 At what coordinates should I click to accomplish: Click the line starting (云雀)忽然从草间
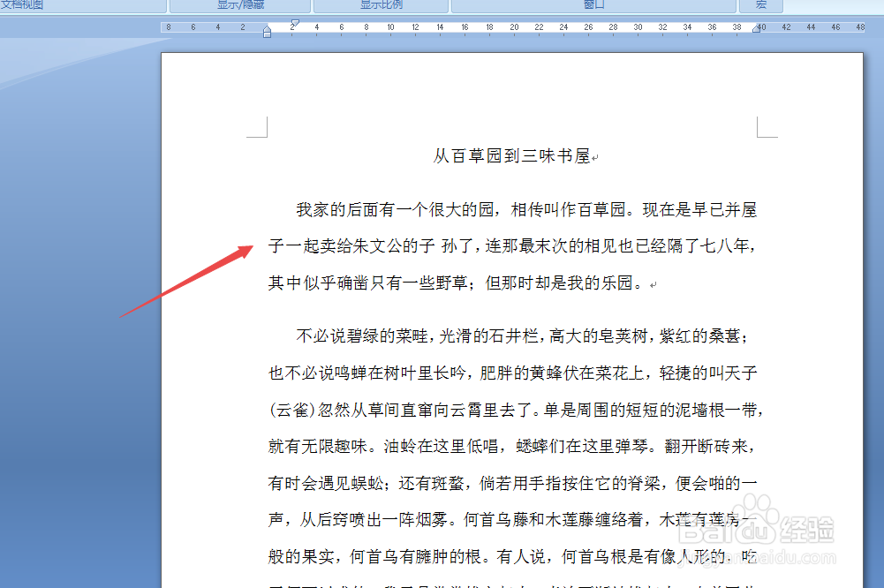pyautogui.click(x=516, y=410)
